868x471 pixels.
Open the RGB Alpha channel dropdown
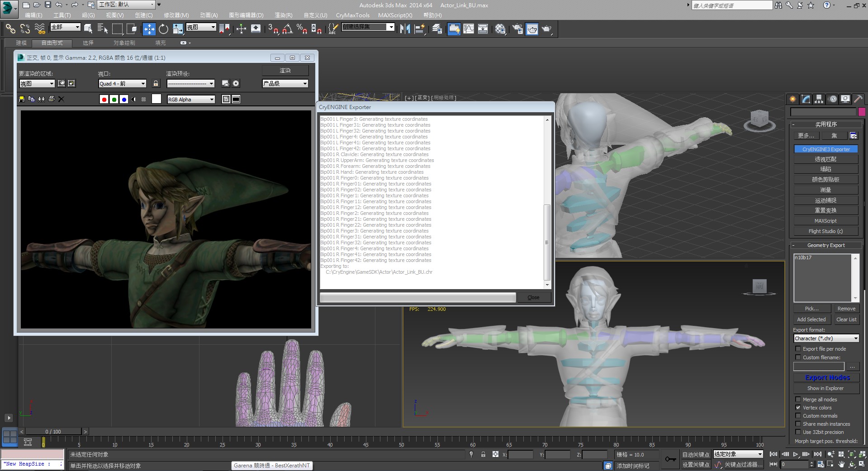[191, 100]
